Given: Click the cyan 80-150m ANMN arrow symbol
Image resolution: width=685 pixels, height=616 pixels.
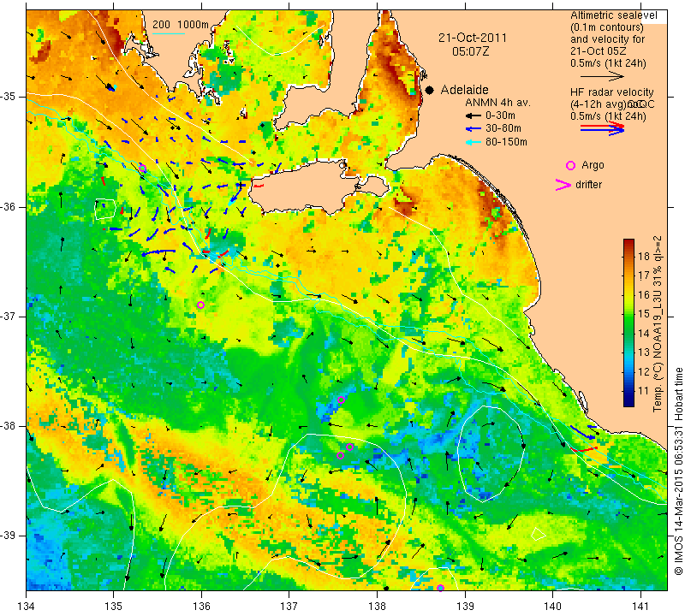Looking at the screenshot, I should tap(473, 142).
